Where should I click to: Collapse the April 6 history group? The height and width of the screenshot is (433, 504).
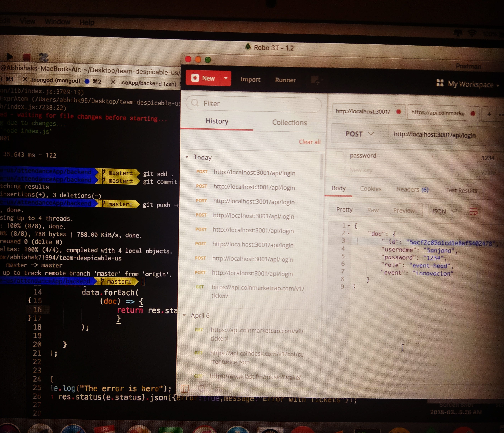[x=184, y=315]
